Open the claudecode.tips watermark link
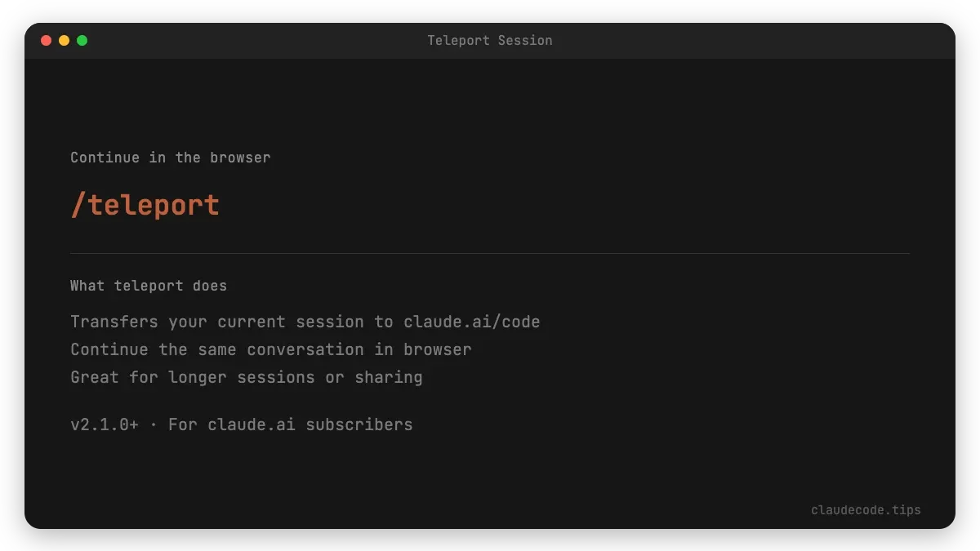This screenshot has width=980, height=551. (x=865, y=510)
